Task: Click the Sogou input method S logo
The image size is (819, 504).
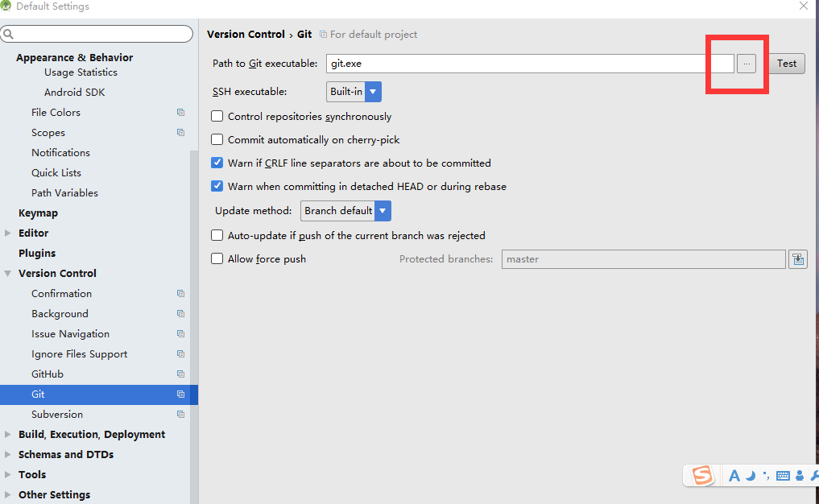Action: point(702,475)
